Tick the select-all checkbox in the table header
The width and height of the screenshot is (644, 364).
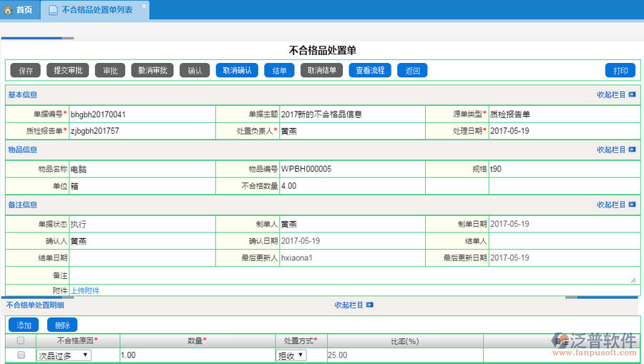[21, 341]
